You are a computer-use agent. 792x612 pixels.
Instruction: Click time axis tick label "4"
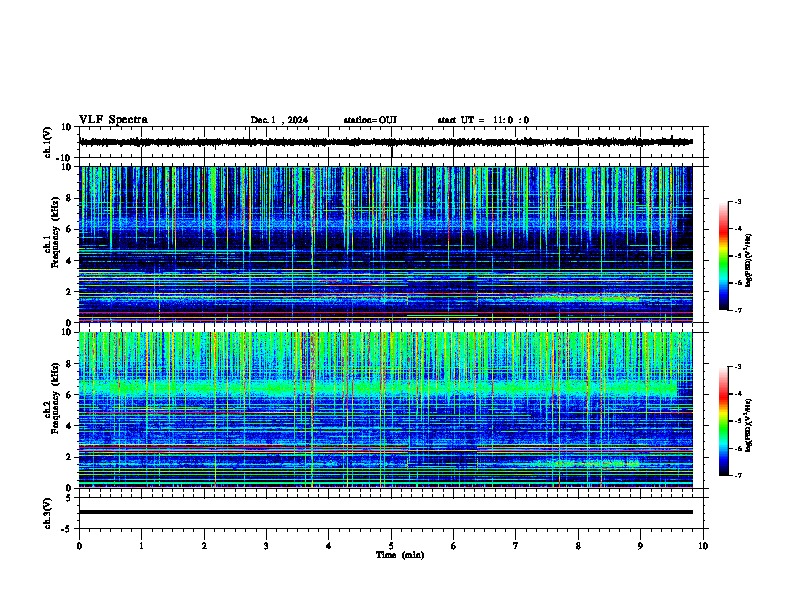[x=329, y=546]
